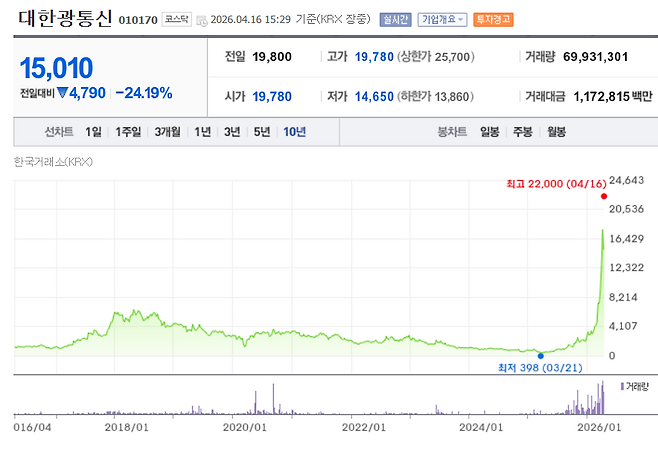Screen dimensions: 658x450
Task: Switch to the 일봉 candlestick chart
Action: (490, 132)
